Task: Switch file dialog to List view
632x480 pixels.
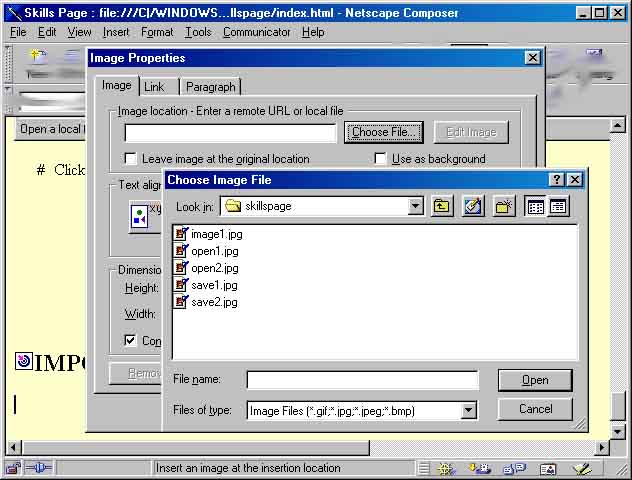Action: click(x=535, y=206)
